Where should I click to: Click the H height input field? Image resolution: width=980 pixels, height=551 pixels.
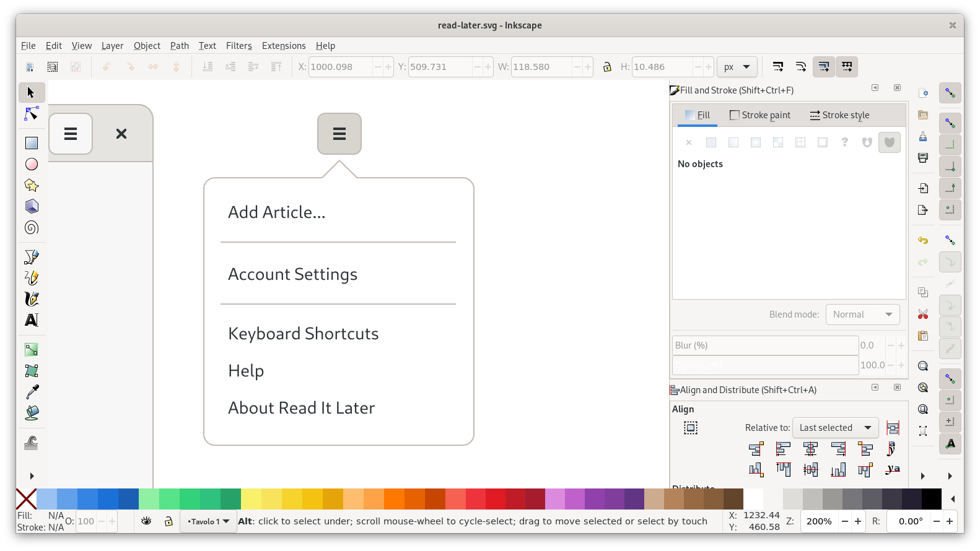[661, 67]
